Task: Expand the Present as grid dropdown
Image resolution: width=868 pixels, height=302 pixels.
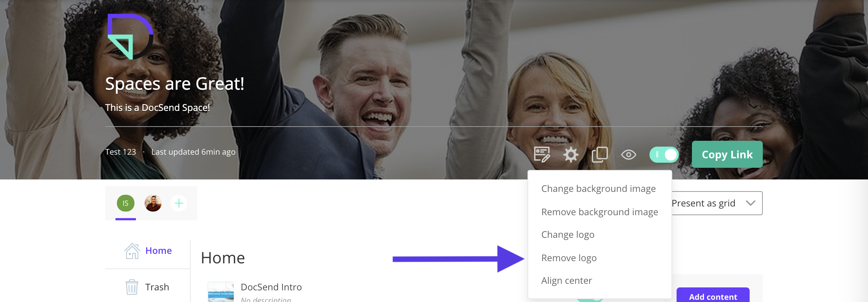Action: (717, 203)
